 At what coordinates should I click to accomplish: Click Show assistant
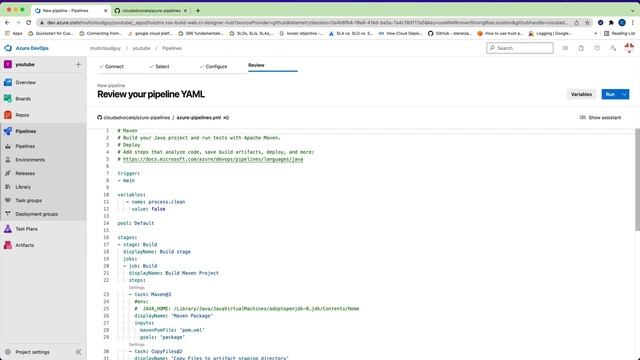tap(600, 118)
